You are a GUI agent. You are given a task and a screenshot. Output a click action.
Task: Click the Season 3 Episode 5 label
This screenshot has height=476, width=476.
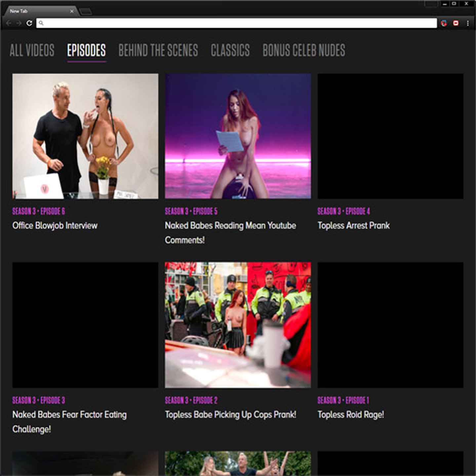point(191,211)
